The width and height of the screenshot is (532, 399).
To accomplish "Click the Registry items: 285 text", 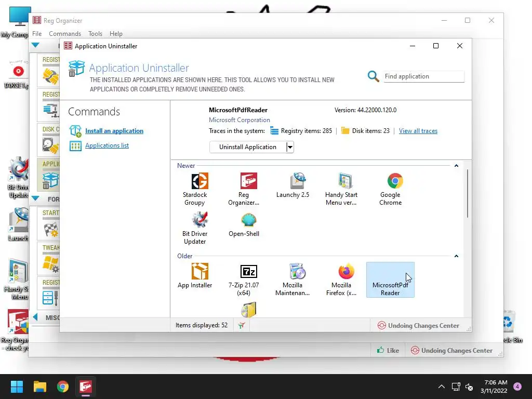I will point(307,131).
